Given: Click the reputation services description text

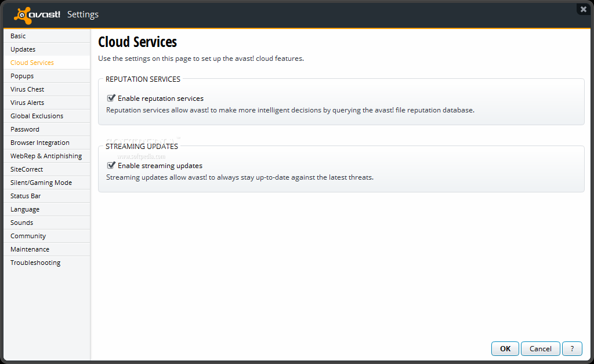Looking at the screenshot, I should click(x=290, y=110).
